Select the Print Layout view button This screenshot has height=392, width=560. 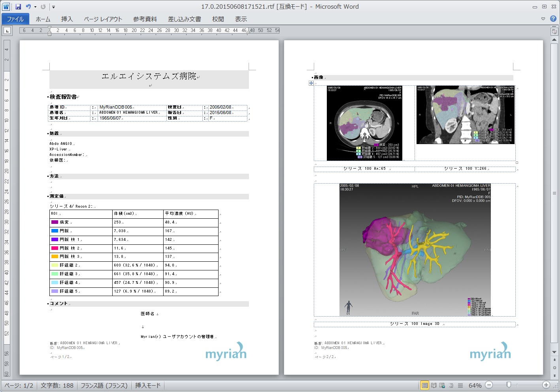pos(424,385)
